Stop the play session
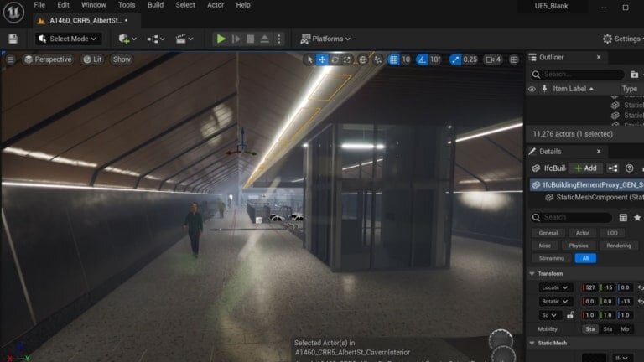Screen dimensions: 644x362 click(x=250, y=39)
